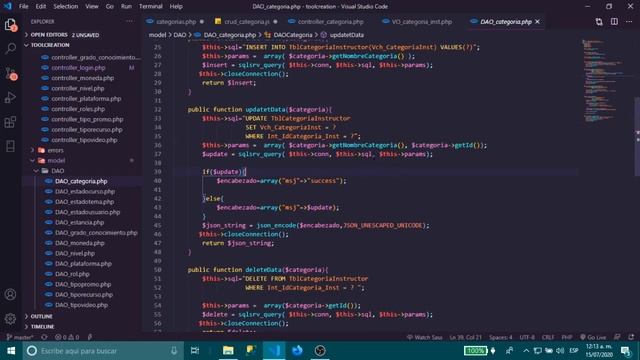
Task: Click Watch Sass in status bar
Action: 424,337
